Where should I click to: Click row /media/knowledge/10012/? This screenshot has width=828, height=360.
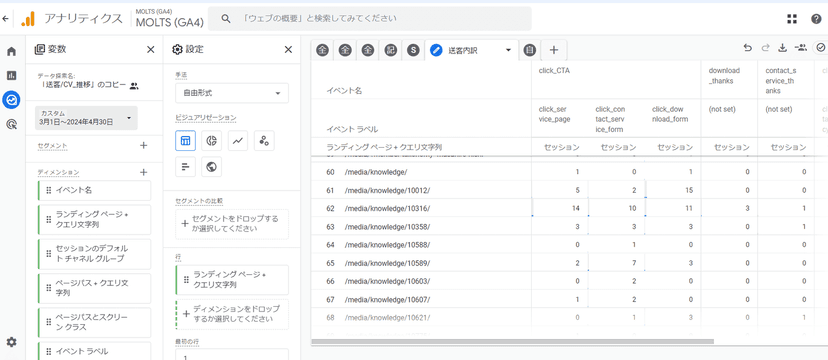tap(569, 190)
